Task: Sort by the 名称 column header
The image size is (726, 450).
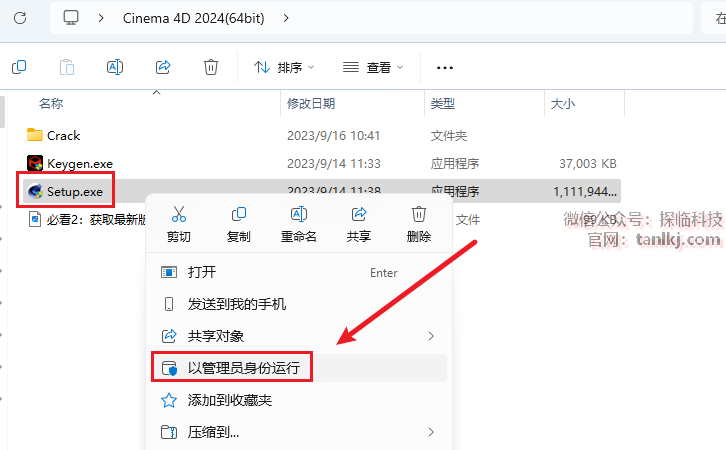Action: (x=51, y=103)
